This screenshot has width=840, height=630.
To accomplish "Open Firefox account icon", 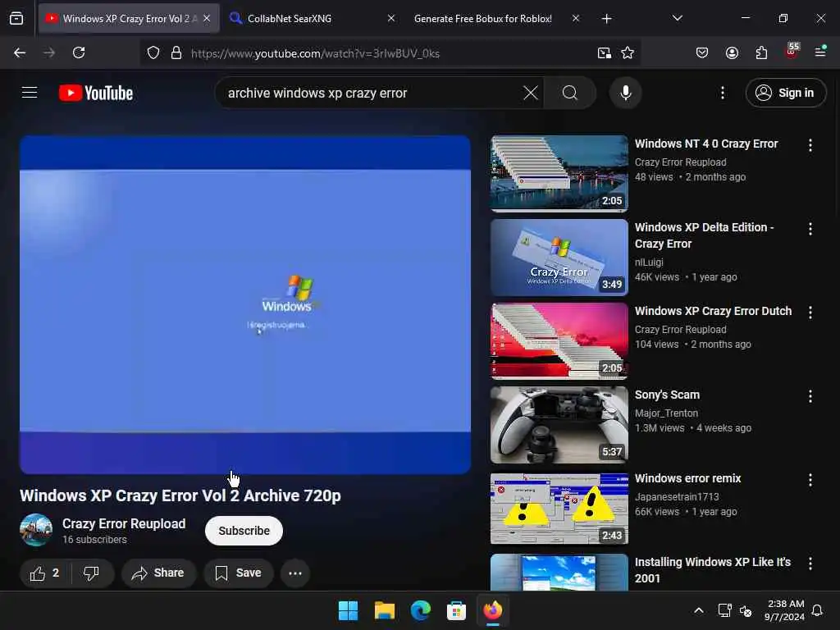I will click(x=732, y=53).
